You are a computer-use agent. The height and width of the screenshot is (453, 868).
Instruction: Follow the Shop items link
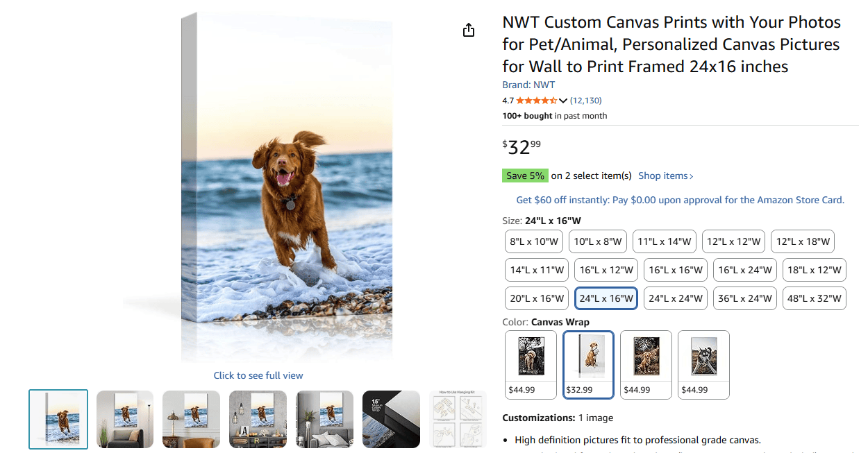[666, 176]
